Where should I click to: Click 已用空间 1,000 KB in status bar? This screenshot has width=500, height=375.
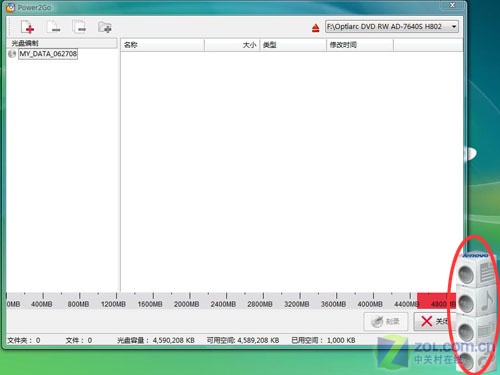click(323, 340)
